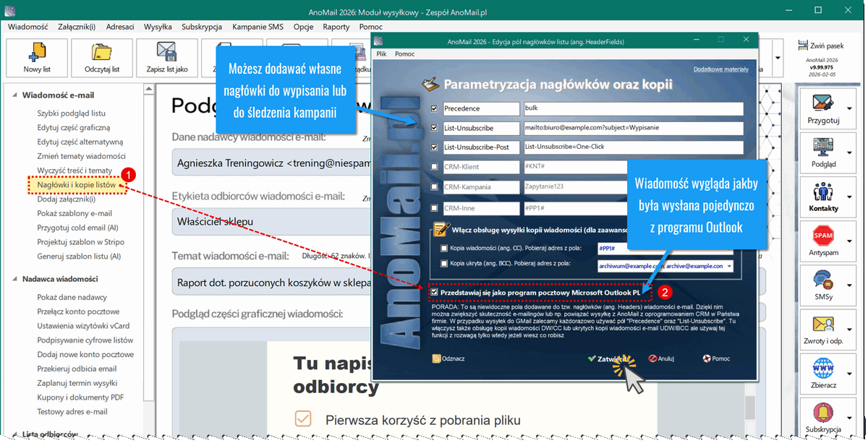Click the notepad icon beside Parametryzacja heading

[430, 84]
